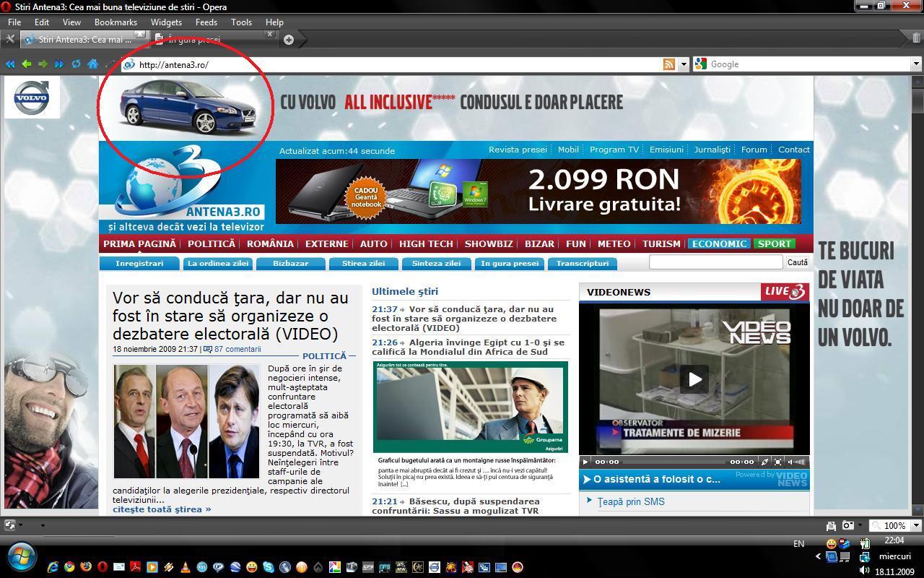
Task: Click the Transcripturi sub-tab
Action: click(583, 264)
